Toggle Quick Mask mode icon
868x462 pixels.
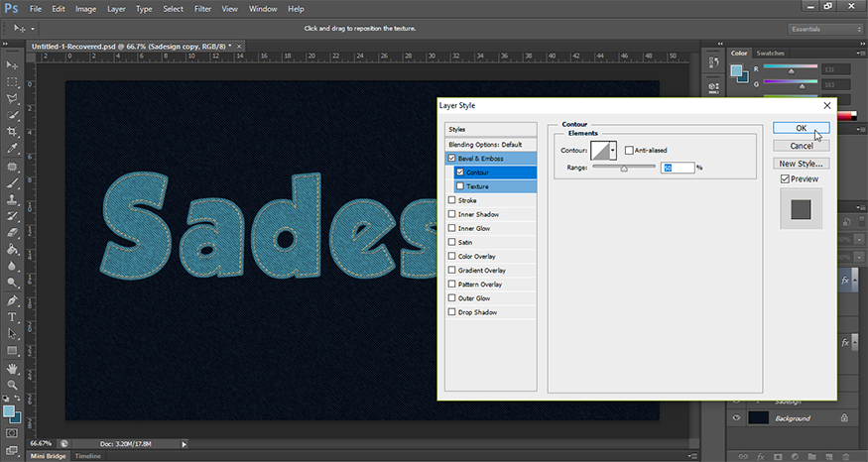[12, 433]
